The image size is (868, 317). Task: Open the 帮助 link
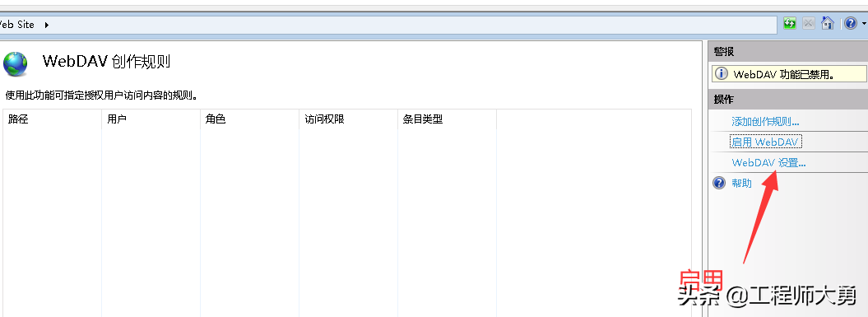click(x=742, y=183)
